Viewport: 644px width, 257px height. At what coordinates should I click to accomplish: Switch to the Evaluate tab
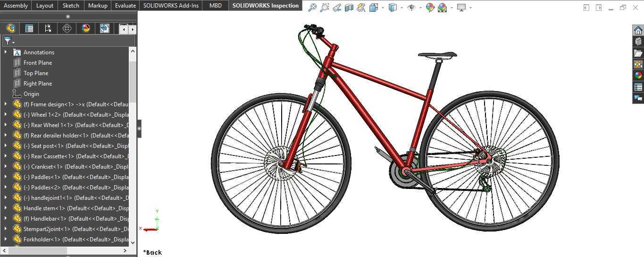click(125, 6)
